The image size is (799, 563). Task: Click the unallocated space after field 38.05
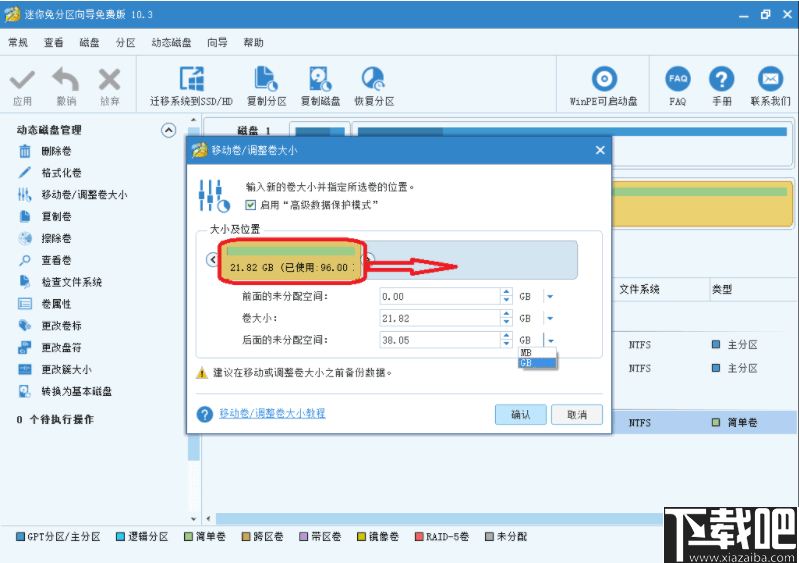tap(440, 340)
